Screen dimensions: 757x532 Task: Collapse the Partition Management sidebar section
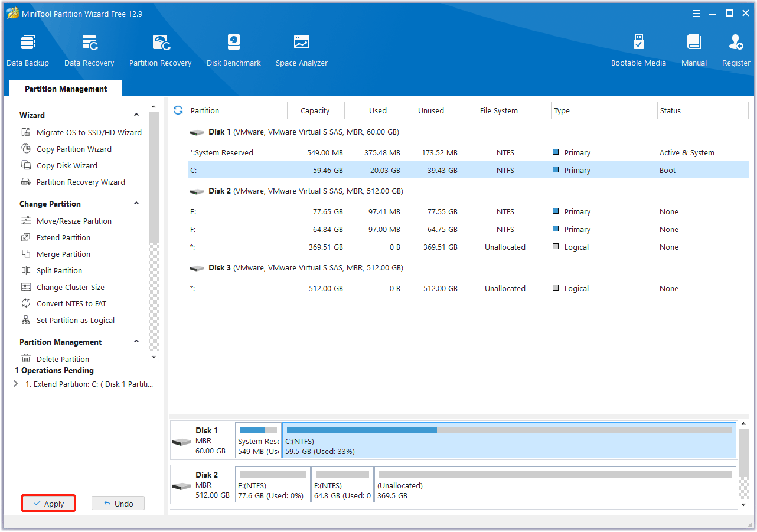coord(136,342)
